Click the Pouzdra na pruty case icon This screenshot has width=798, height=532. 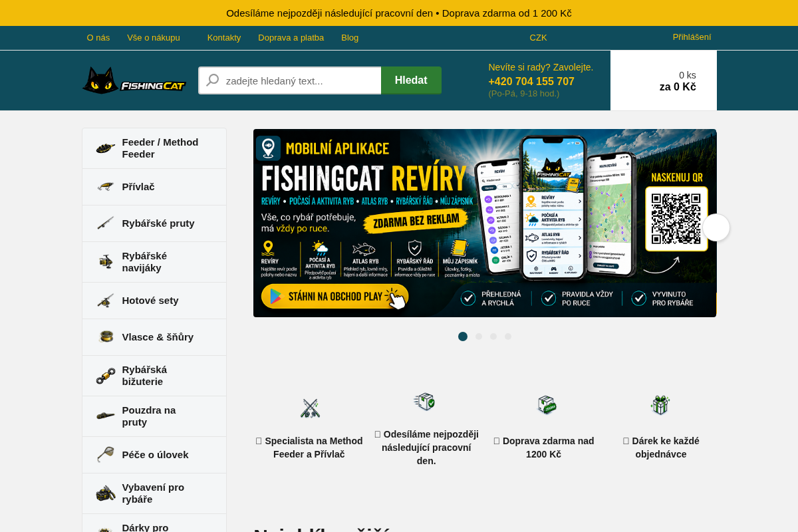point(105,416)
